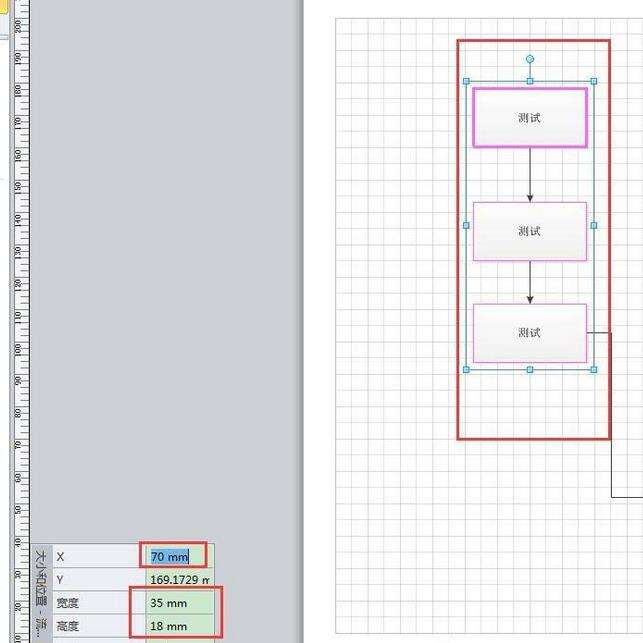Select the arrow connector between top and middle boxes
643x643 pixels.
[530, 175]
